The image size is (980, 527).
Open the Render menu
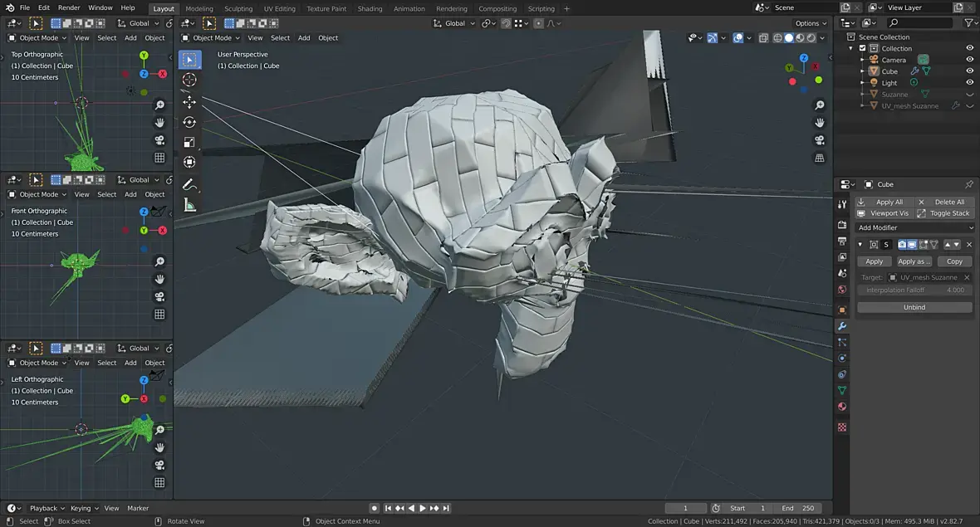coord(69,7)
